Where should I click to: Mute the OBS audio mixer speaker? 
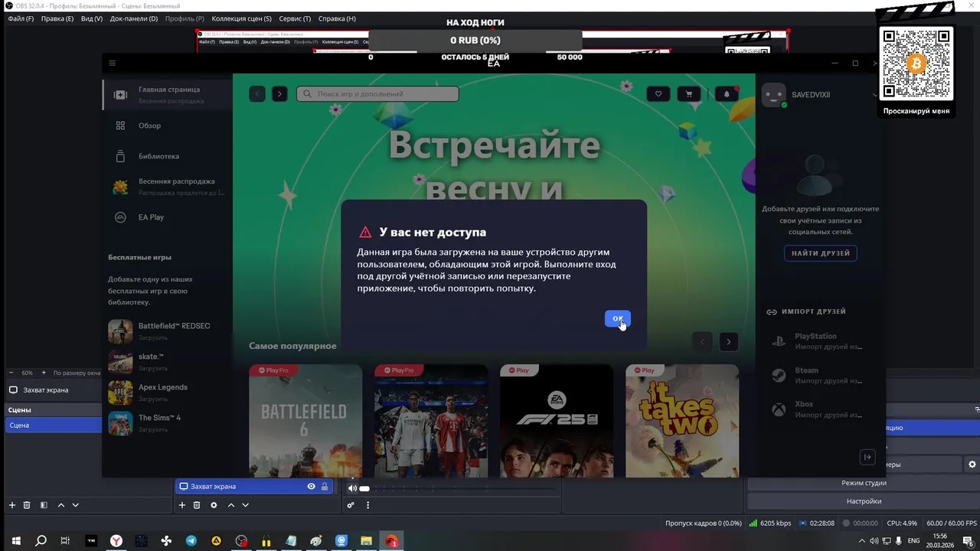[352, 488]
